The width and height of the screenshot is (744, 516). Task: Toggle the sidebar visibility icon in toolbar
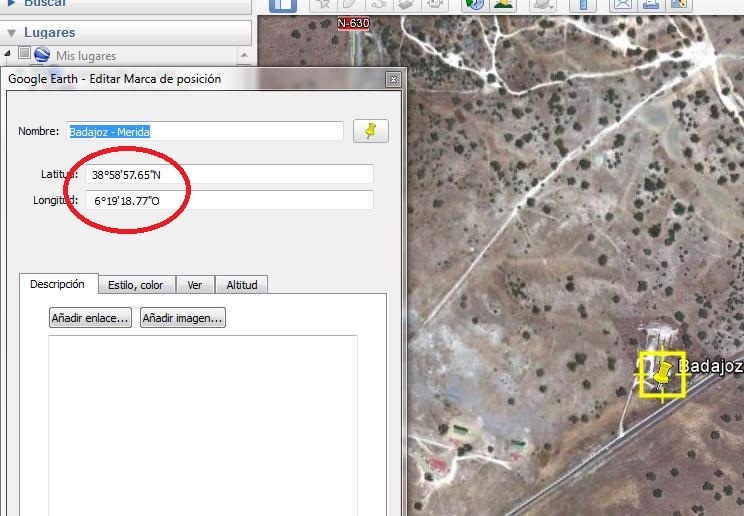click(283, 4)
